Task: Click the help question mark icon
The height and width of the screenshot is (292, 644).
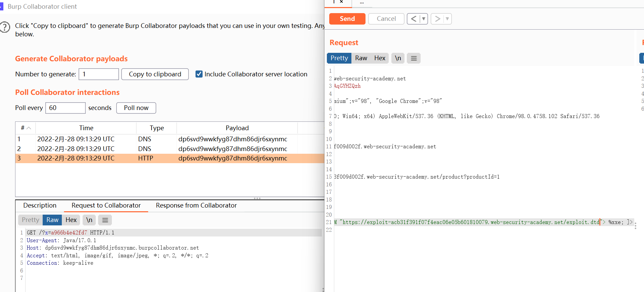Action: [5, 27]
